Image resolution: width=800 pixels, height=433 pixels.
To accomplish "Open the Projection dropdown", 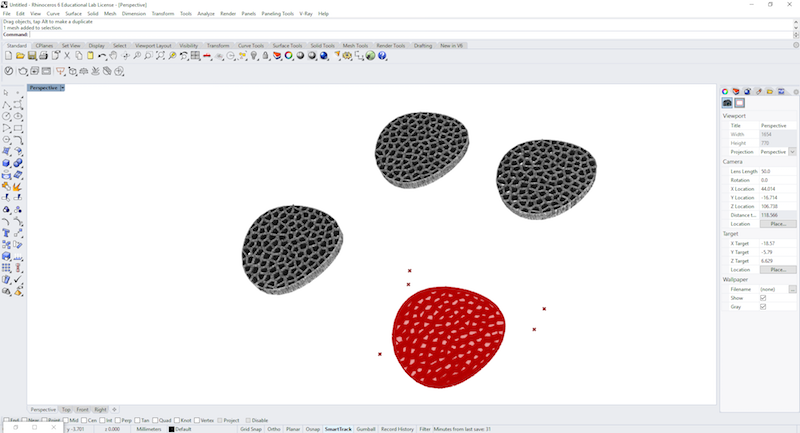I will (x=792, y=152).
